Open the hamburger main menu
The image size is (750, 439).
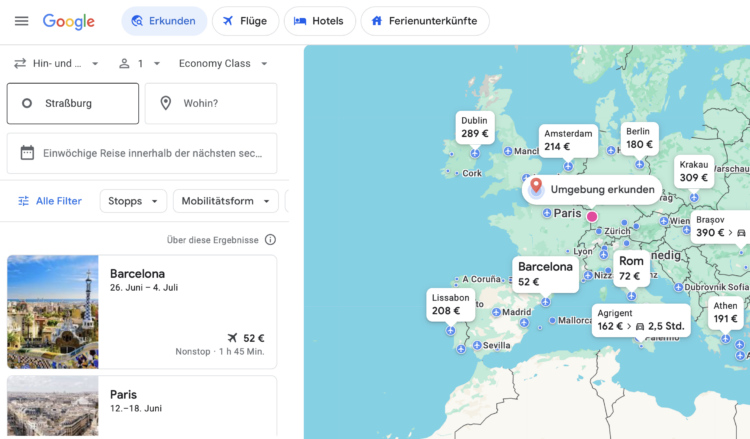point(22,21)
